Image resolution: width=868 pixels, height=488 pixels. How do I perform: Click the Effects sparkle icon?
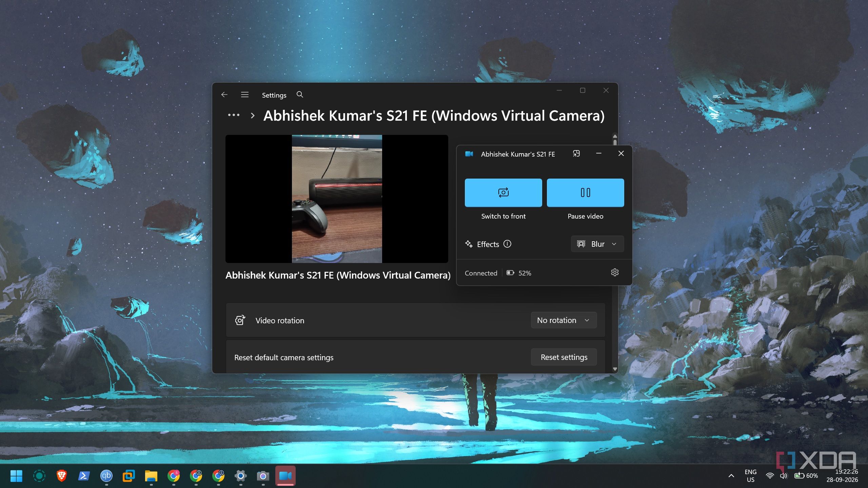(x=469, y=244)
